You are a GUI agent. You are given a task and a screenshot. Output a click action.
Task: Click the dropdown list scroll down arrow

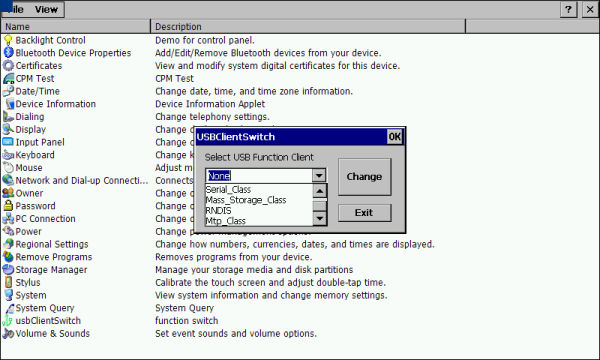(320, 219)
